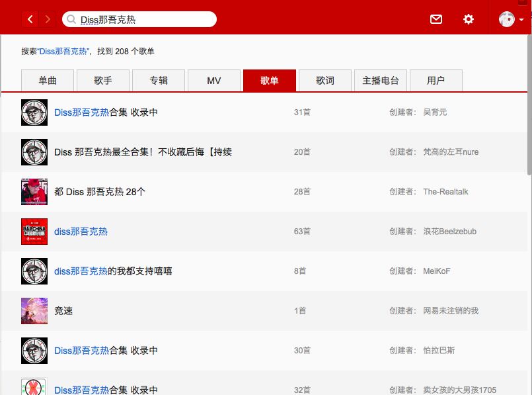The width and height of the screenshot is (532, 395).
Task: Click the forward navigation arrow
Action: (48, 19)
